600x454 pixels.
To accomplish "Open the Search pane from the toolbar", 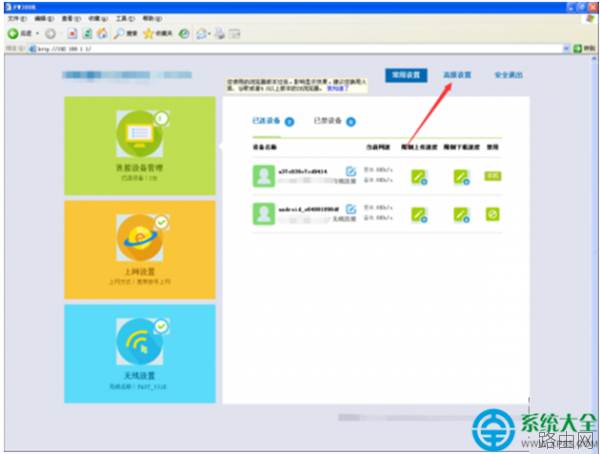I will [x=125, y=34].
